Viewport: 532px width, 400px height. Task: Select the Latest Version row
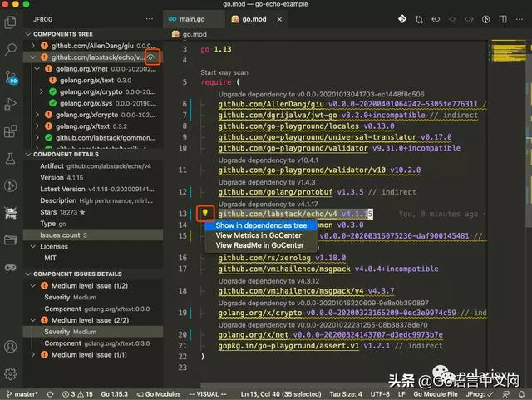pos(93,189)
